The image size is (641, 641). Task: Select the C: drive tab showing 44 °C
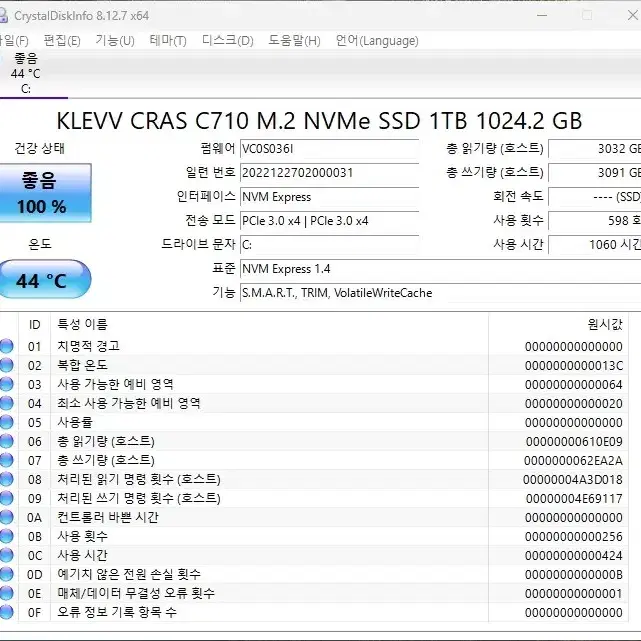[25, 74]
